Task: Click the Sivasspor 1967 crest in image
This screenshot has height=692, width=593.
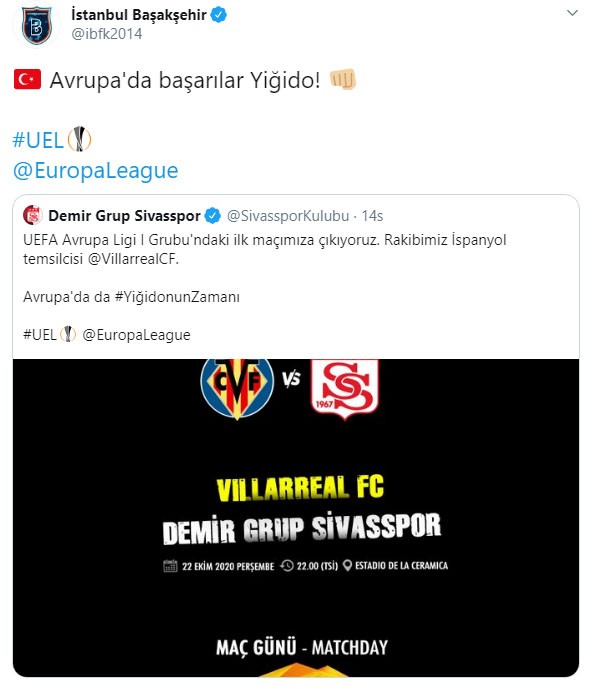Action: (345, 388)
